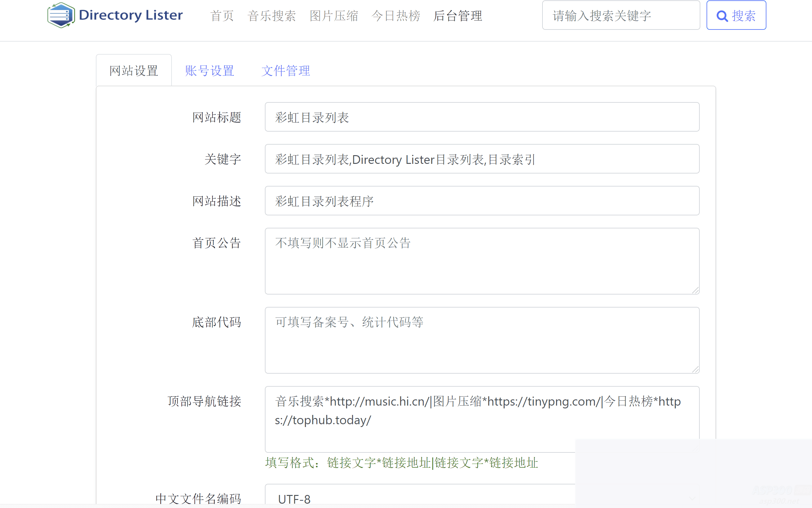Image resolution: width=812 pixels, height=508 pixels.
Task: Click the 网站标题 text field
Action: (x=482, y=117)
